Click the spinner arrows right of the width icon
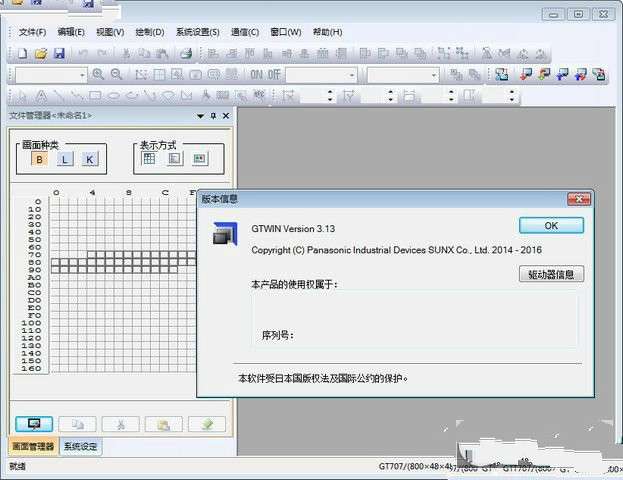This screenshot has height=480, width=623. pyautogui.click(x=451, y=96)
